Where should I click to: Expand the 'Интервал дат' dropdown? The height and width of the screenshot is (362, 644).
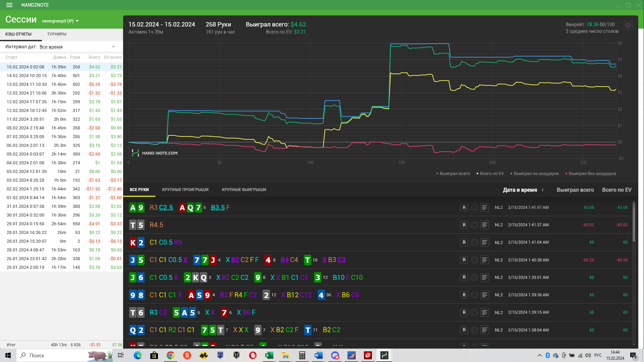[77, 47]
